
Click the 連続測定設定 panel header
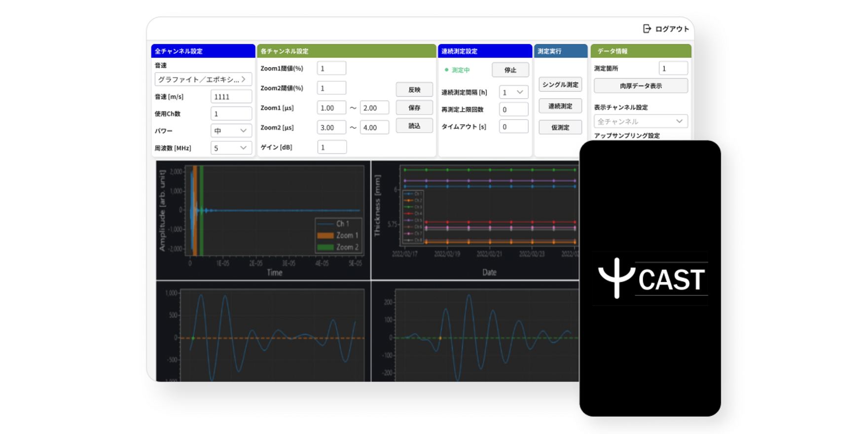pos(485,51)
